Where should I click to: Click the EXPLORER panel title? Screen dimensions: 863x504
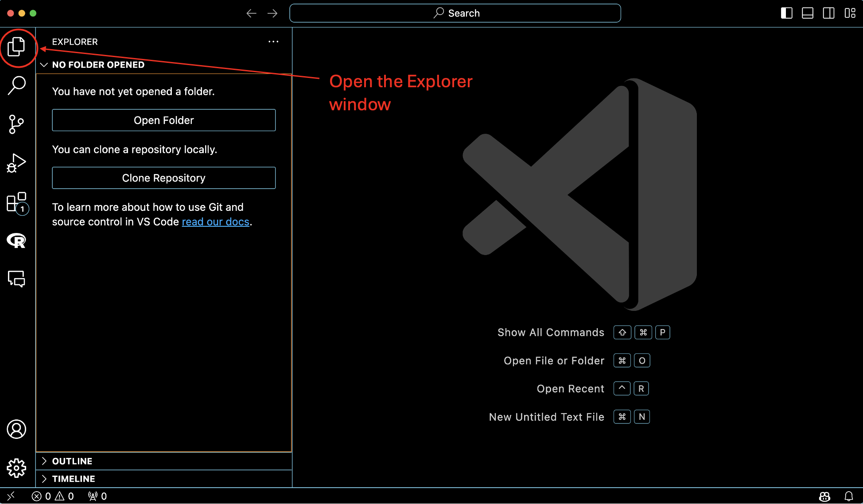pyautogui.click(x=75, y=42)
